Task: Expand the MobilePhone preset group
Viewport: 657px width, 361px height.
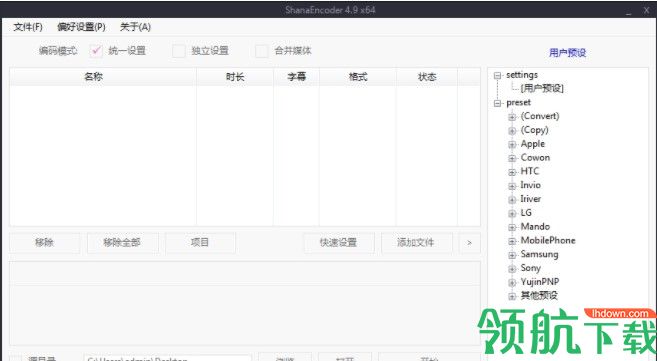Action: coord(512,241)
